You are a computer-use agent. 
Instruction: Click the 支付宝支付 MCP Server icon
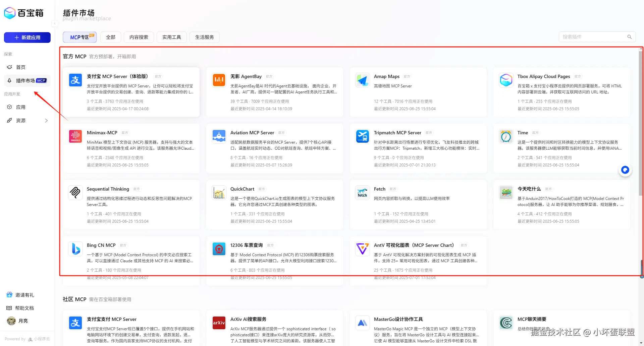75,323
